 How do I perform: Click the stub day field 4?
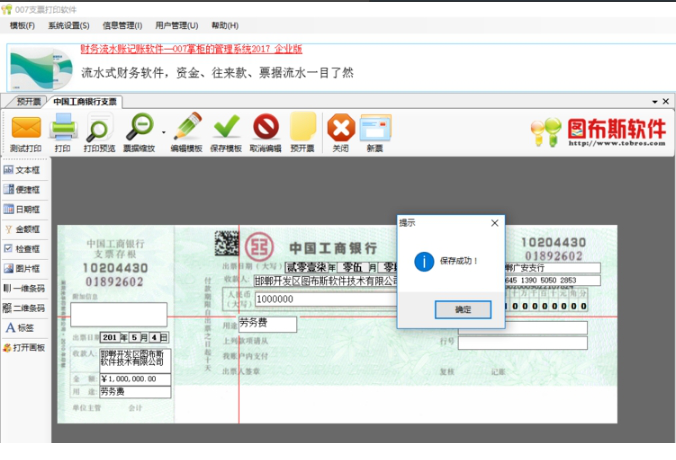click(x=154, y=337)
